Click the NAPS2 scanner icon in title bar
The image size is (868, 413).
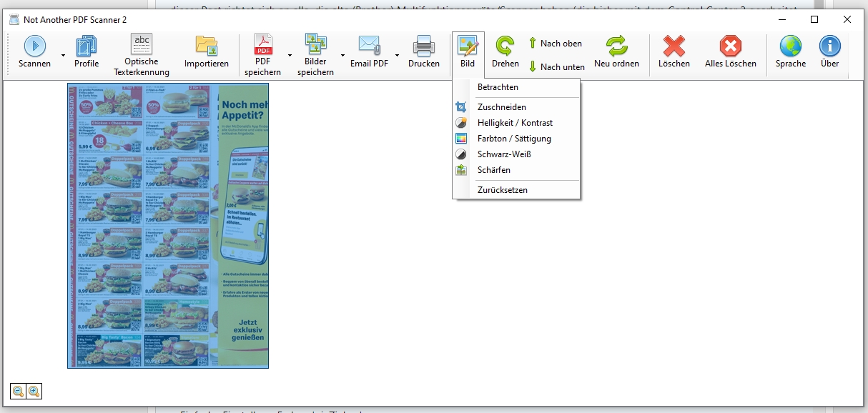click(14, 19)
